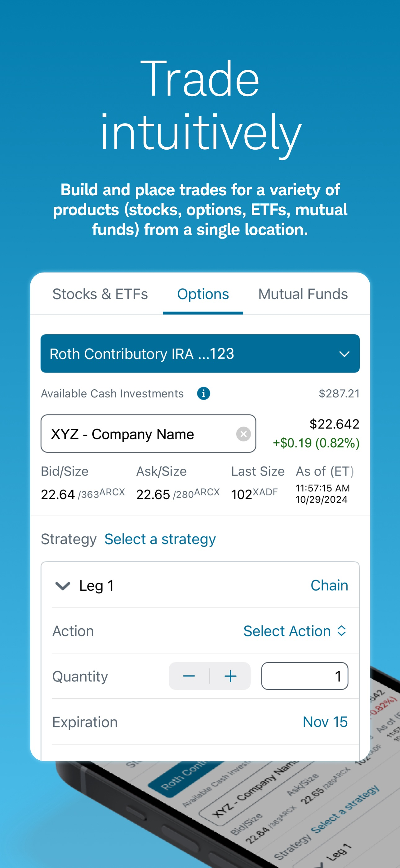Screen dimensions: 400x868
Task: Increase quantity with the plus button
Action: pos(230,676)
